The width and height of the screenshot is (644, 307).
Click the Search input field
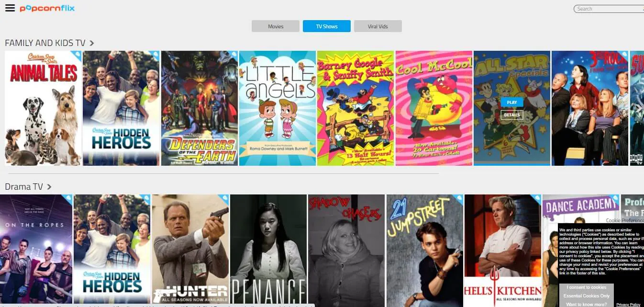pyautogui.click(x=609, y=9)
